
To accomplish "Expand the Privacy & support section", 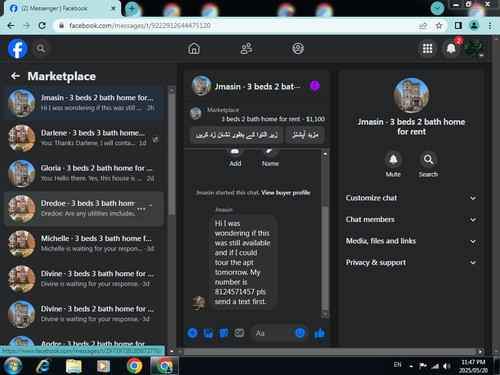I will click(411, 262).
